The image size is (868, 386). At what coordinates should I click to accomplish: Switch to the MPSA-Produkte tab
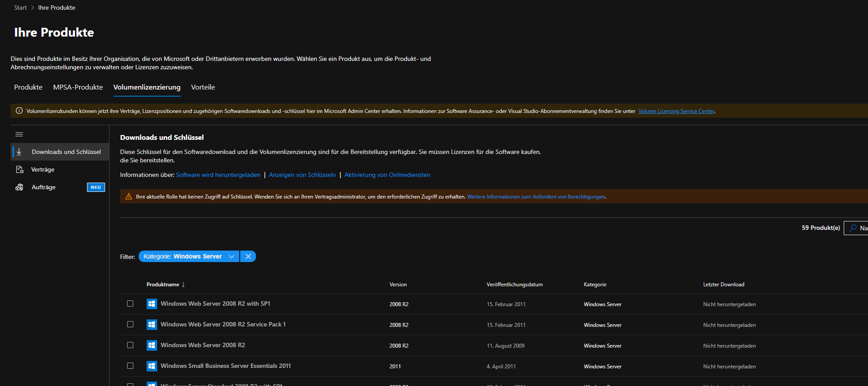click(x=78, y=87)
